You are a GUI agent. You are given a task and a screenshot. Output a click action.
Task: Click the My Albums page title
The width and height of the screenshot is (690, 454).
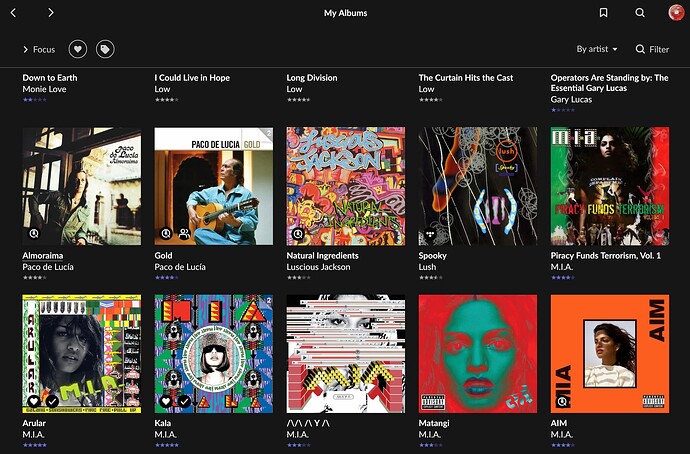click(x=345, y=13)
